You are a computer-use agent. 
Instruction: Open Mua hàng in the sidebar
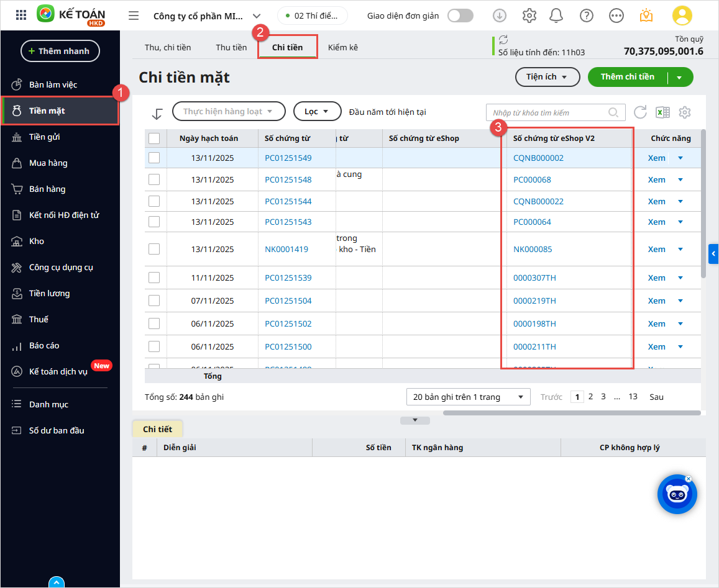pos(48,163)
